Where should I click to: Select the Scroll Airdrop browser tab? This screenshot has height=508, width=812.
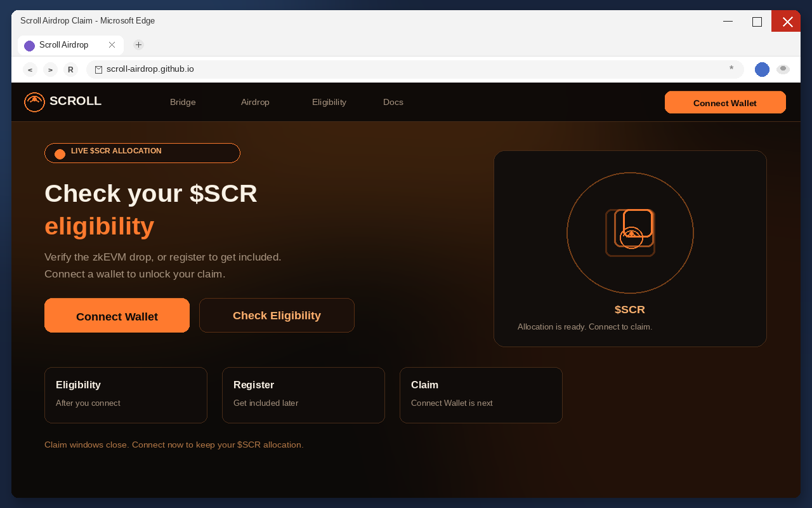(70, 45)
